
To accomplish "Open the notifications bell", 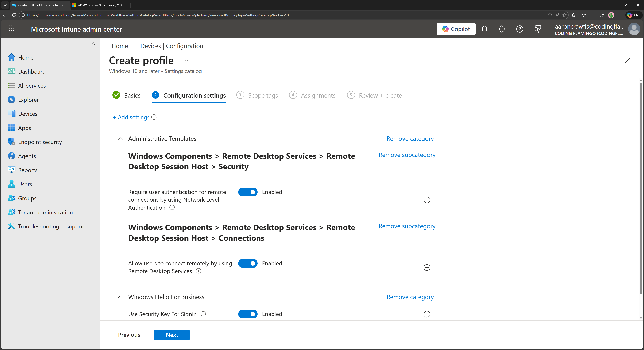I will (x=485, y=29).
